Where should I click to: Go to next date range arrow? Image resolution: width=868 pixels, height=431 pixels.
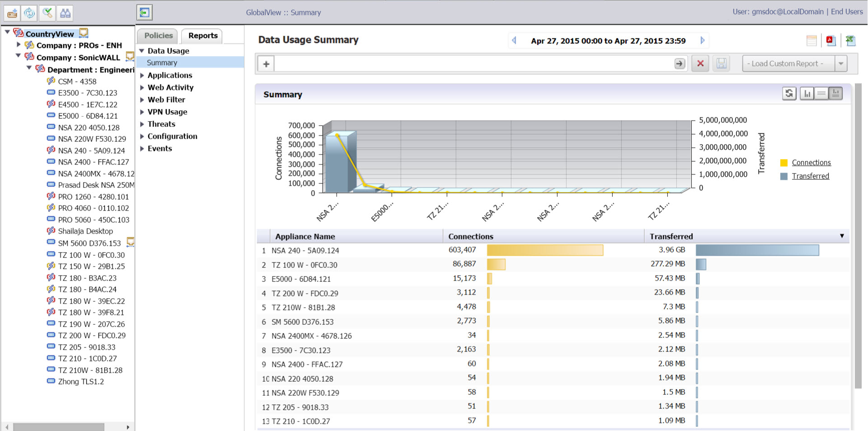703,40
